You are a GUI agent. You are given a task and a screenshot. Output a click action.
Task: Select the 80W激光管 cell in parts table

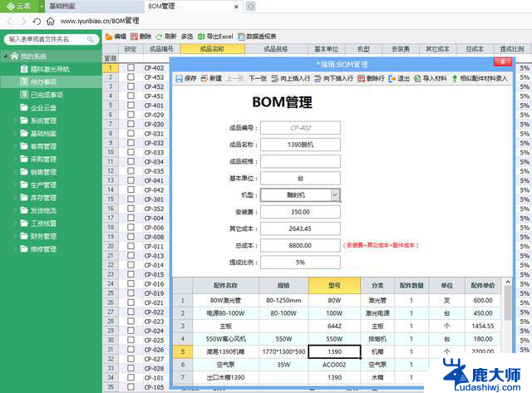(225, 300)
